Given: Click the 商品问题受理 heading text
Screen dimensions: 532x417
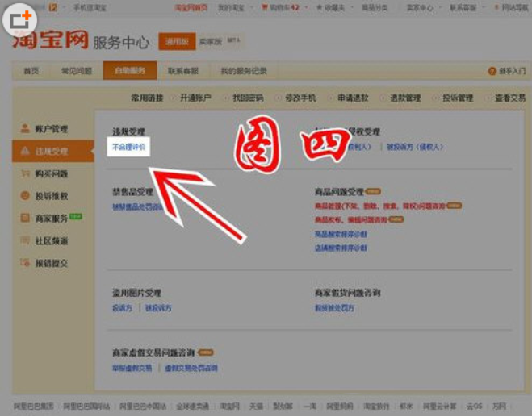Looking at the screenshot, I should click(x=339, y=192).
